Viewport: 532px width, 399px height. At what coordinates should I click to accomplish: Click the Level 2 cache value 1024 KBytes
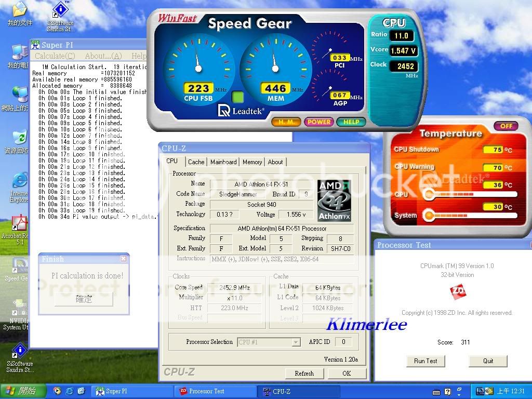click(x=328, y=308)
